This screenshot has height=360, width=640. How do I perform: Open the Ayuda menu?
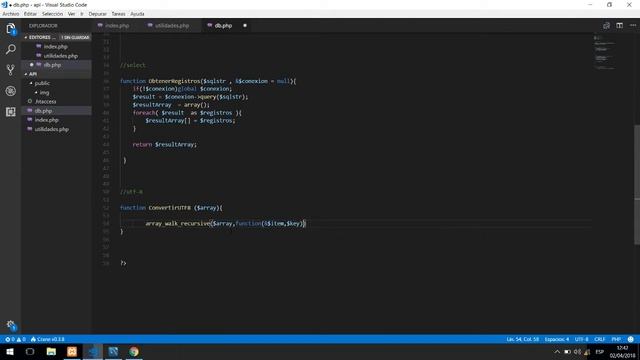(x=137, y=14)
